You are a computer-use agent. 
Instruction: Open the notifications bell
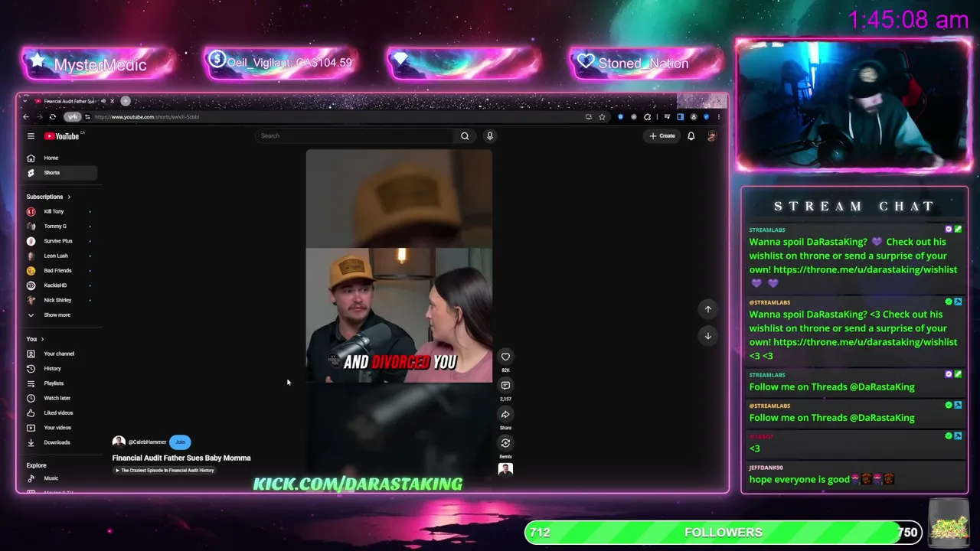tap(691, 136)
